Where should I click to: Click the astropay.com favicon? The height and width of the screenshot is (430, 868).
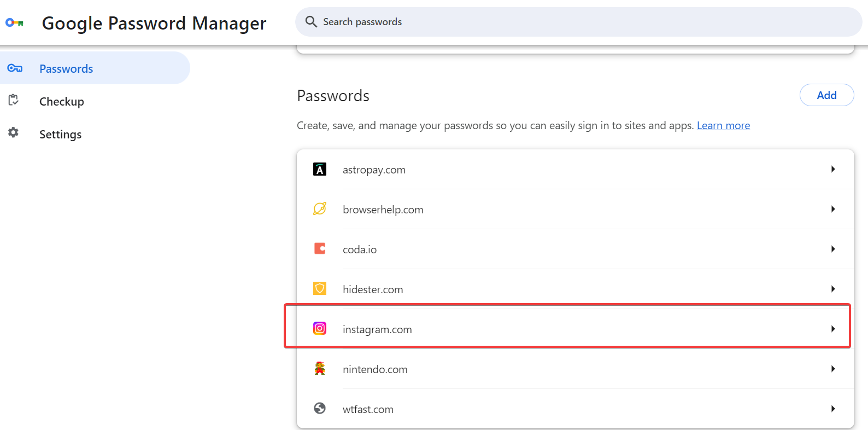tap(320, 169)
